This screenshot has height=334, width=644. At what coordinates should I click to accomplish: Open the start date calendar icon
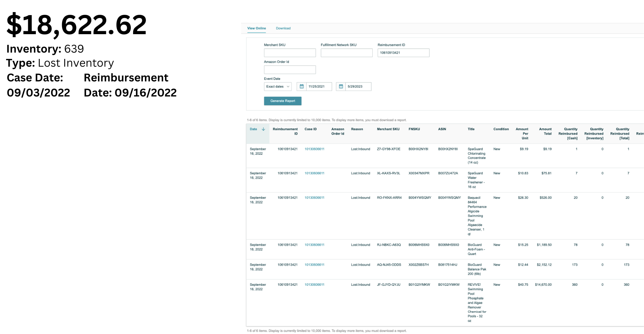click(x=302, y=86)
